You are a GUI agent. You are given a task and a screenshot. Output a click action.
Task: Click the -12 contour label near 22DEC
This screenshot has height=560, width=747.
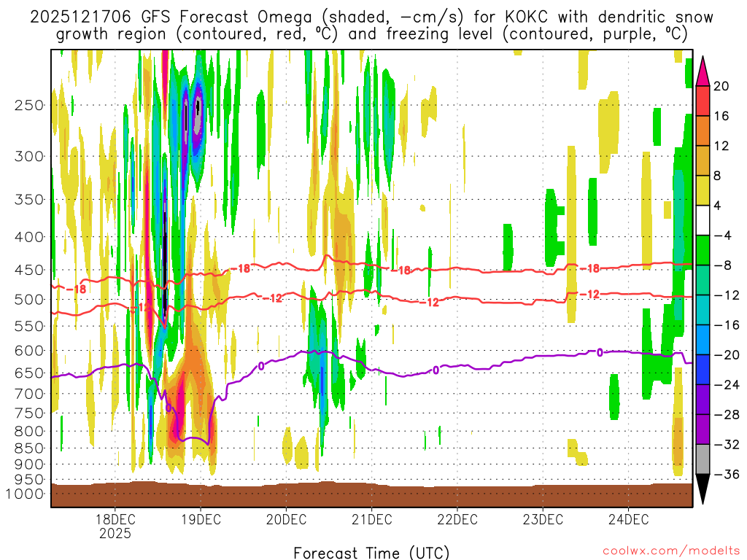[x=429, y=302]
